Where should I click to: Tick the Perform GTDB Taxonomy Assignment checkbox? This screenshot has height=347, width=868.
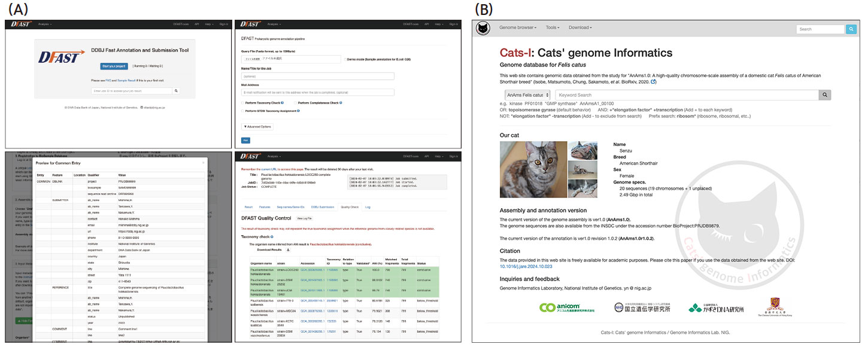pyautogui.click(x=242, y=111)
